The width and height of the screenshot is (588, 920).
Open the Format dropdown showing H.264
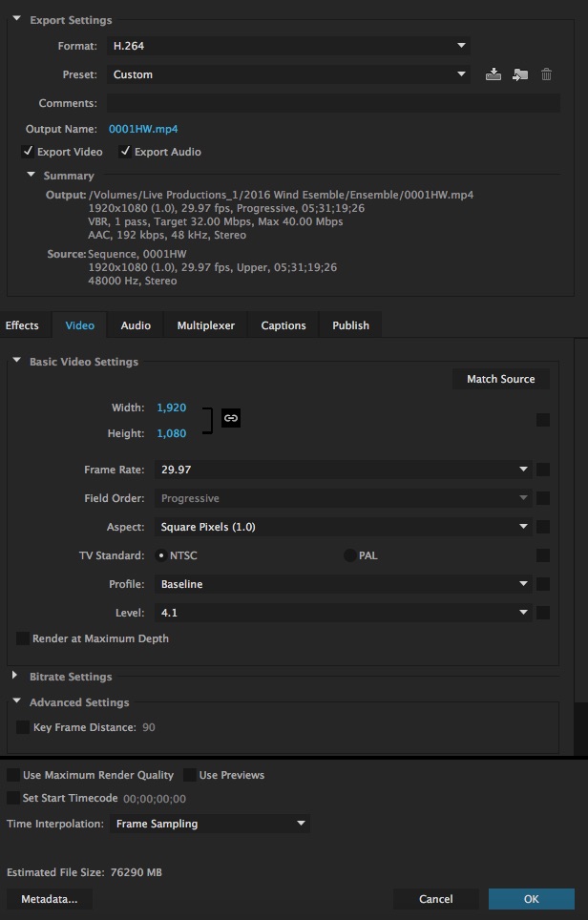click(x=287, y=46)
